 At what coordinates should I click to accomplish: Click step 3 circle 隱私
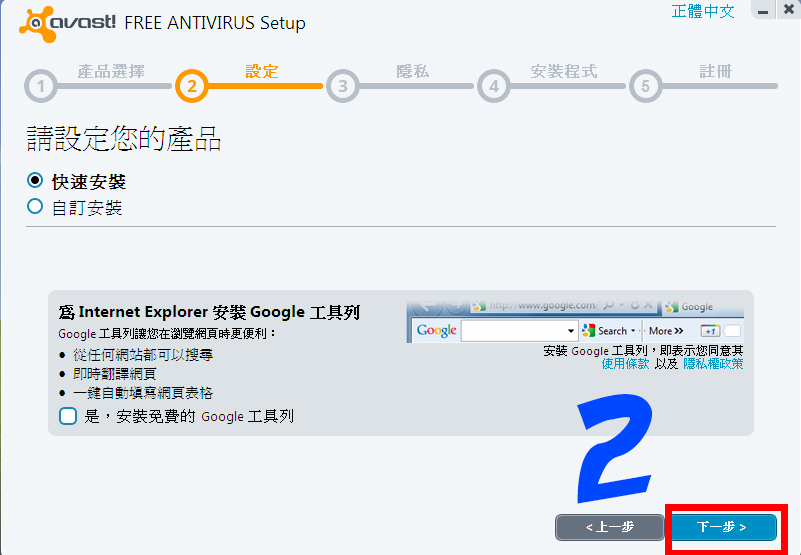click(x=342, y=86)
